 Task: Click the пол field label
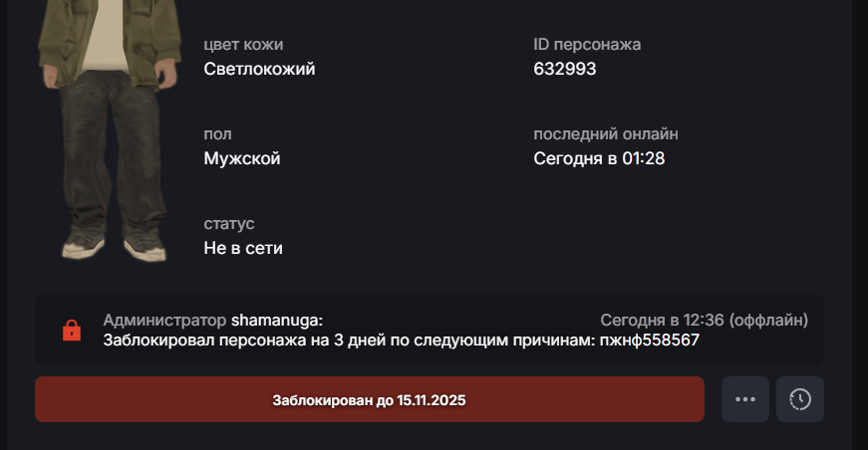coord(217,134)
